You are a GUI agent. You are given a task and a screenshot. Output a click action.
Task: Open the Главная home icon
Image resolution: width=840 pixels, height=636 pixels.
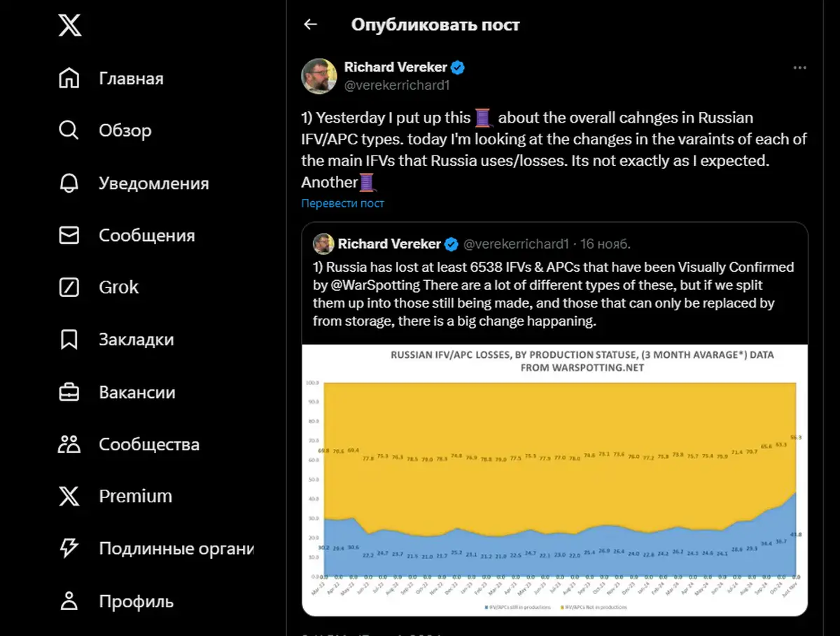point(69,78)
